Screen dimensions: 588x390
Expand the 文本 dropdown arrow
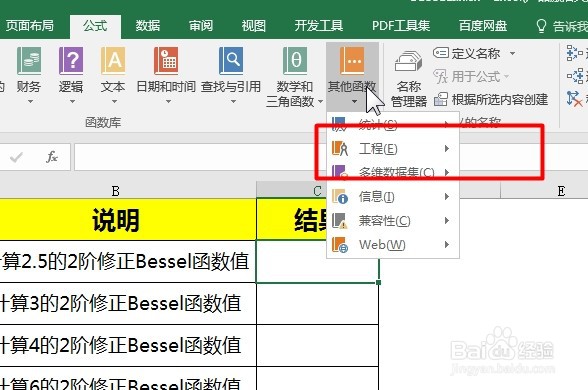114,101
